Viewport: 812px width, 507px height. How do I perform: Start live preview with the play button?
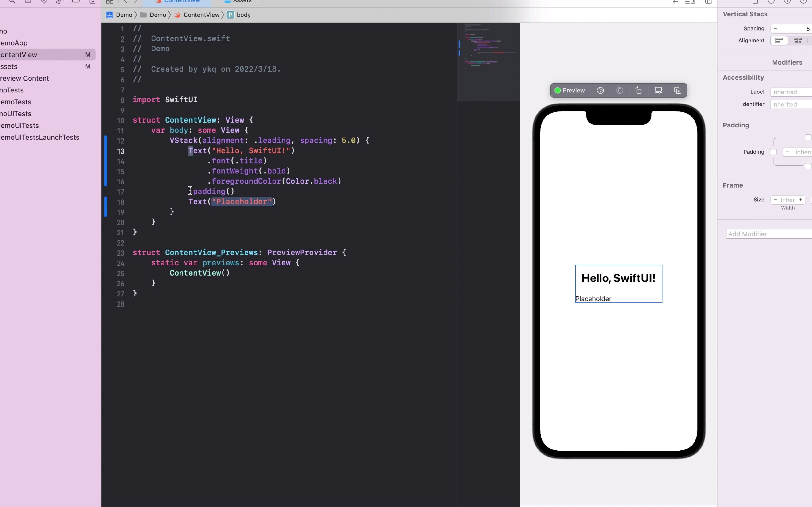tap(600, 91)
